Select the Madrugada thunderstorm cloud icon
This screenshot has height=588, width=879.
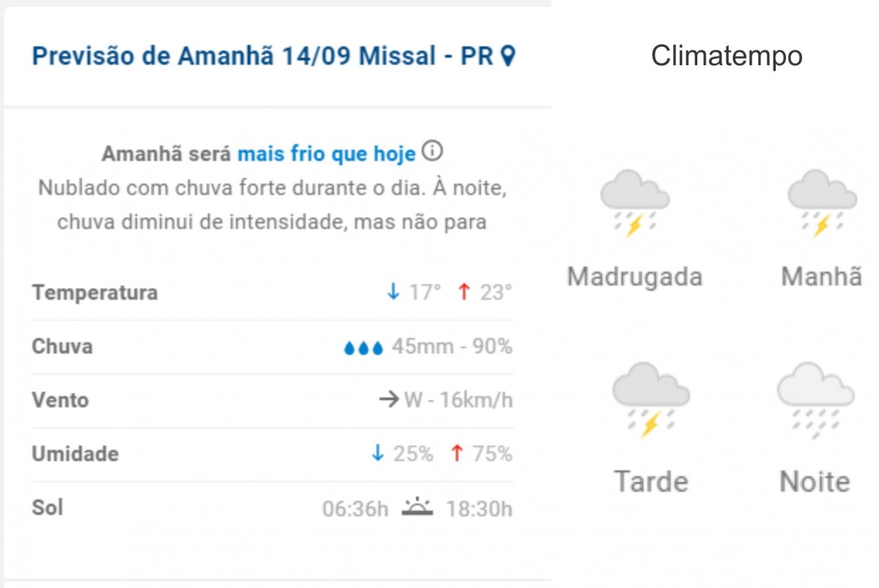click(634, 203)
